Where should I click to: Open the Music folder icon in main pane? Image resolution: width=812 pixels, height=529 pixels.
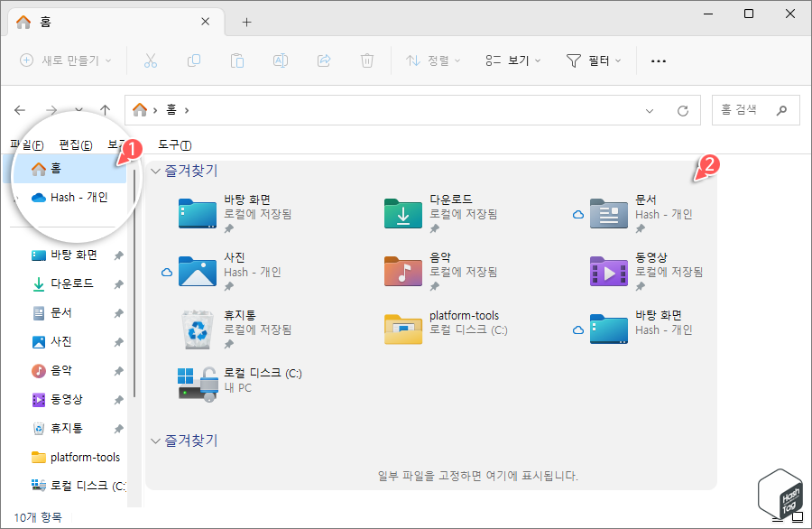tap(403, 272)
